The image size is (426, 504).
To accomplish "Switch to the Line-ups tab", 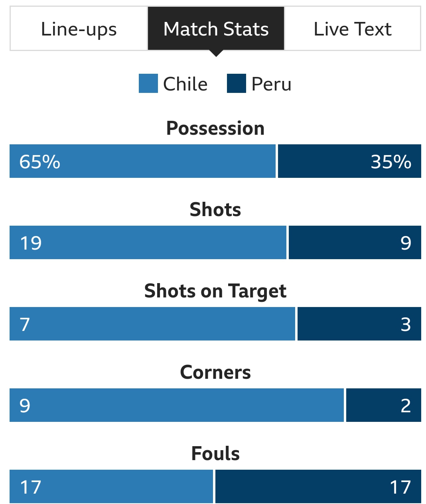I will (x=79, y=29).
